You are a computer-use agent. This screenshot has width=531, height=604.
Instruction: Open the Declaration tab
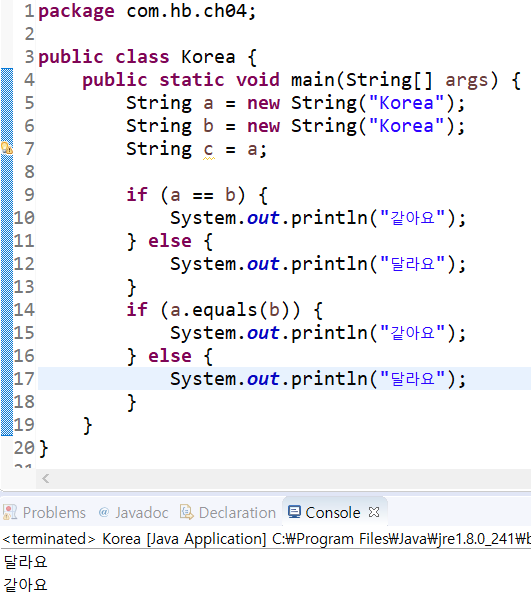pyautogui.click(x=228, y=513)
